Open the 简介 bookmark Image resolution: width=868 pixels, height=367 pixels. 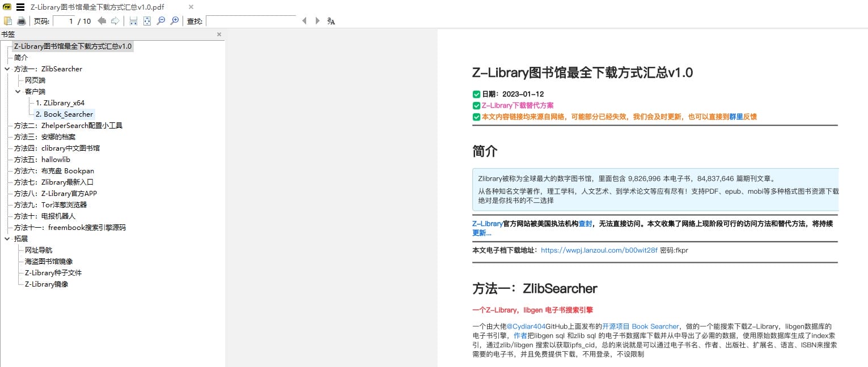tap(21, 58)
